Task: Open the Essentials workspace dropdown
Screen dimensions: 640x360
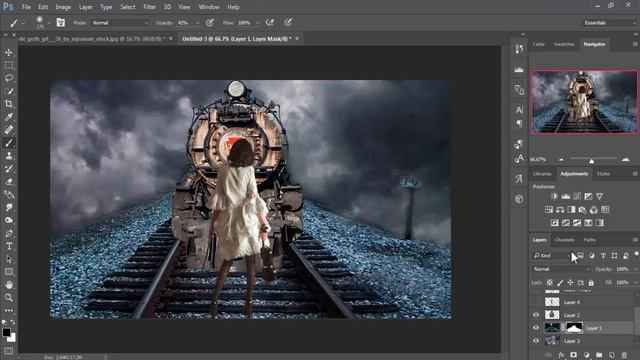Action: tap(610, 23)
